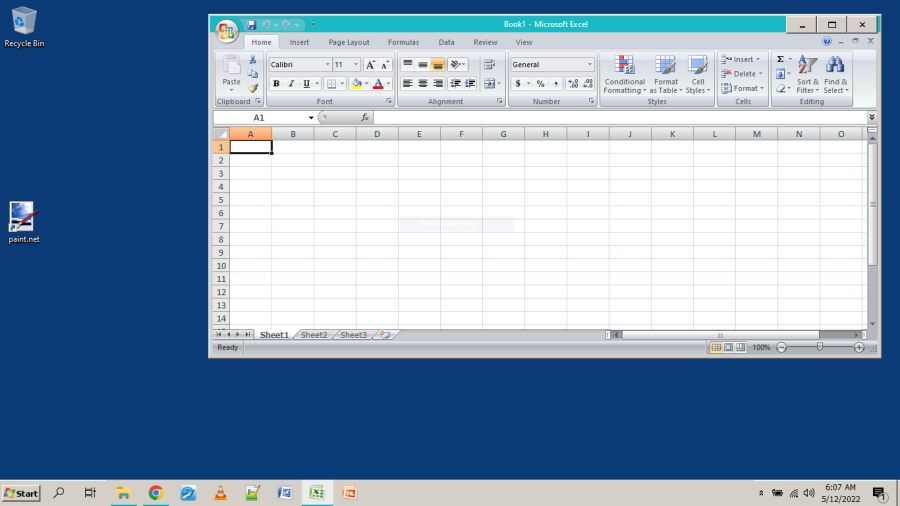Click Increase Decimal icon
The width and height of the screenshot is (900, 506).
point(573,84)
